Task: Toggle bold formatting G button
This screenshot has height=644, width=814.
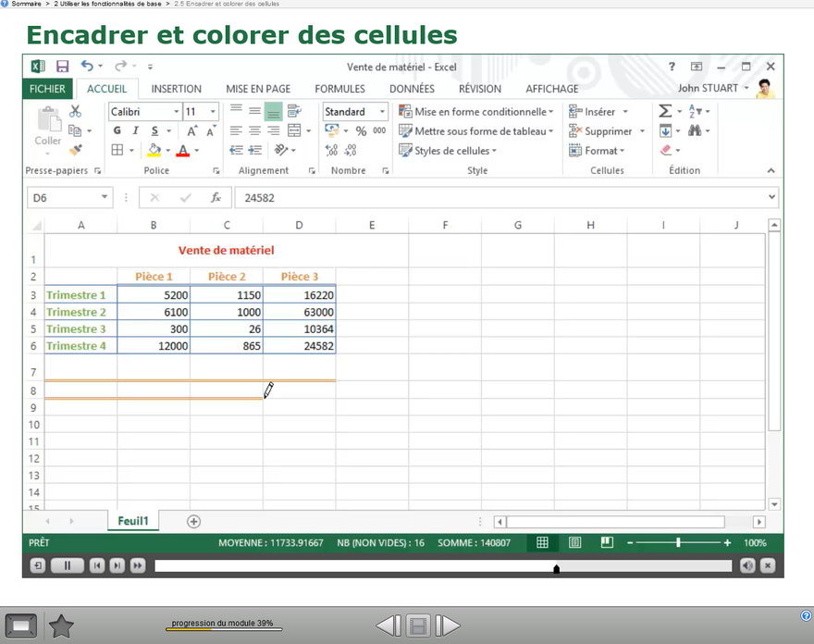Action: [x=117, y=131]
